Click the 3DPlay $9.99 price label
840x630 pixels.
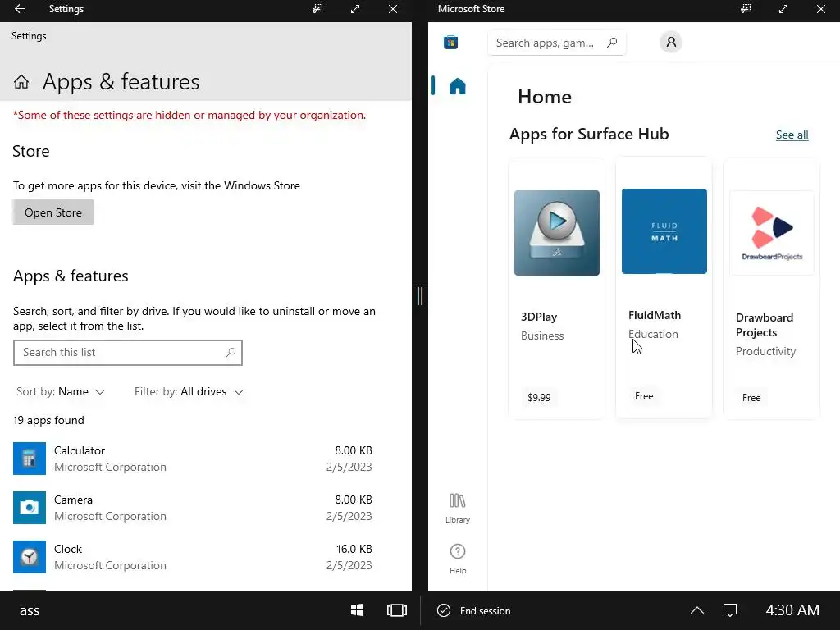539,398
